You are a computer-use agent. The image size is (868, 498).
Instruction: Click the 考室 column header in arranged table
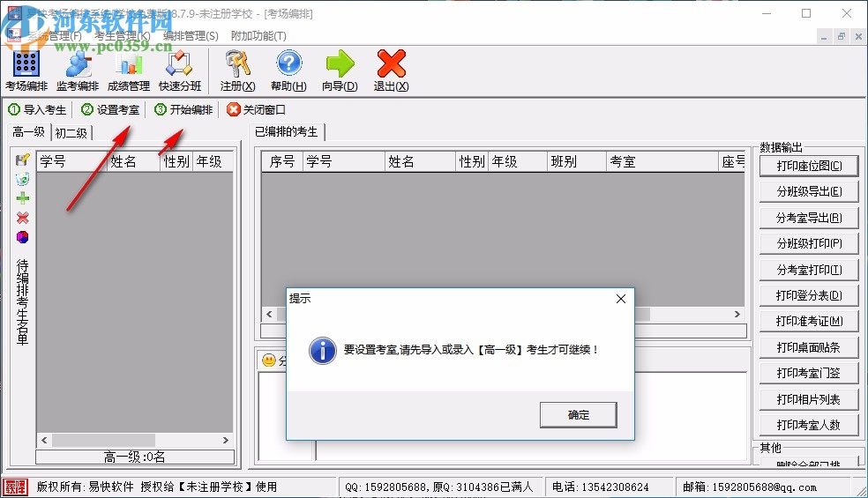pos(662,161)
